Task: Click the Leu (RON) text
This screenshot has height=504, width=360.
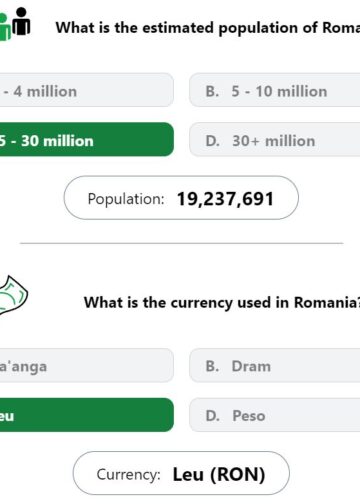Action: pyautogui.click(x=219, y=474)
